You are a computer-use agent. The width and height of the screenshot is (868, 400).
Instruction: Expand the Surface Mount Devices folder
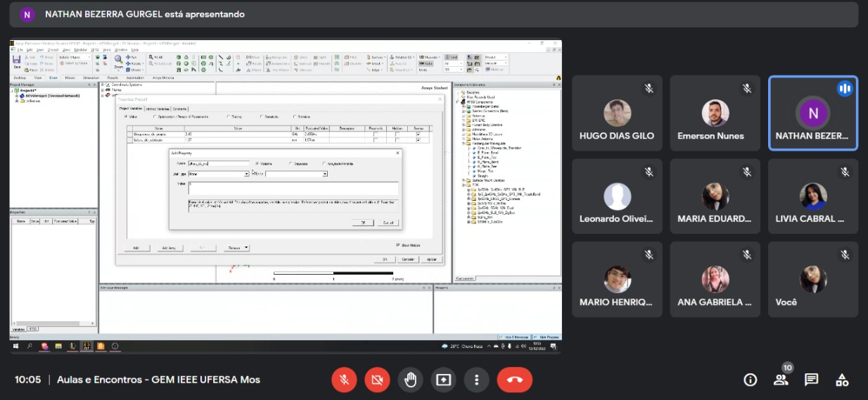coord(463,180)
